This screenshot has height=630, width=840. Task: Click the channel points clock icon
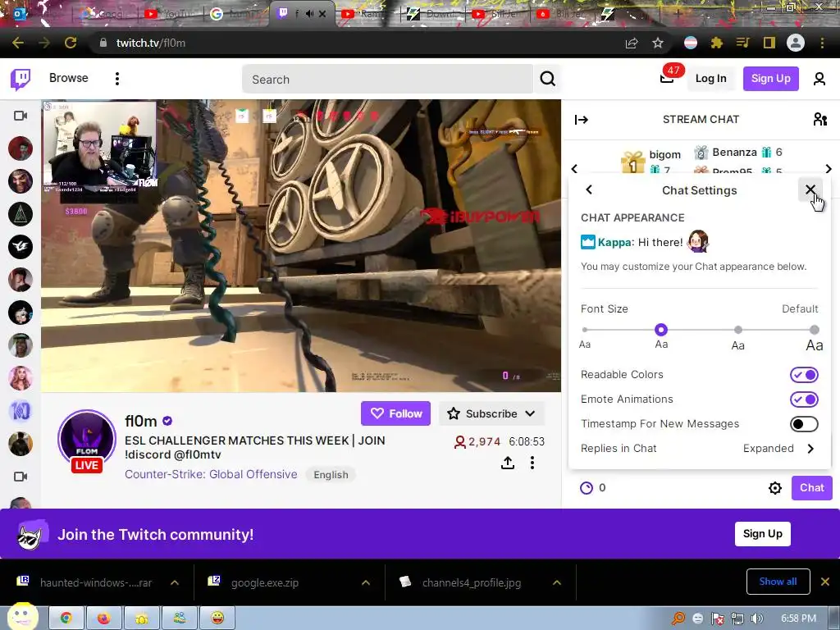click(x=587, y=487)
